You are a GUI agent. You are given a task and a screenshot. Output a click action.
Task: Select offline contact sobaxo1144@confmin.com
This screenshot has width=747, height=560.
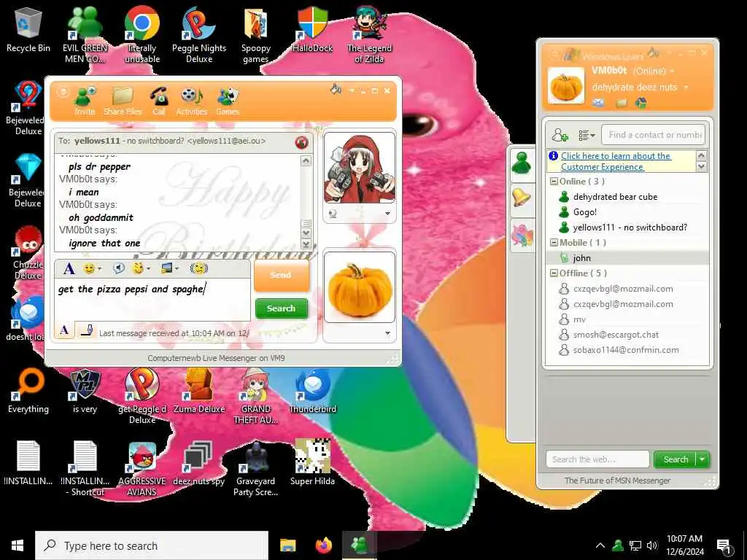626,349
